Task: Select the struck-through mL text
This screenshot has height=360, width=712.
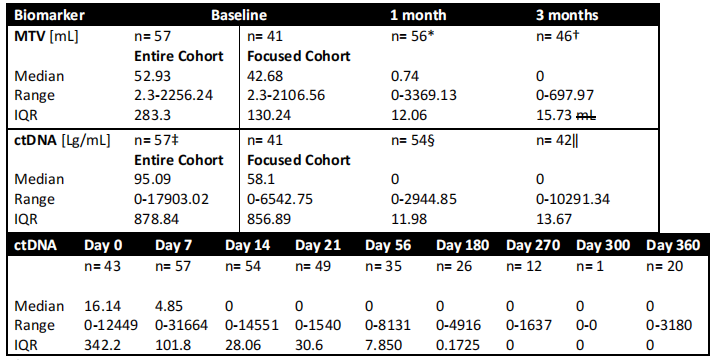Action: 586,115
